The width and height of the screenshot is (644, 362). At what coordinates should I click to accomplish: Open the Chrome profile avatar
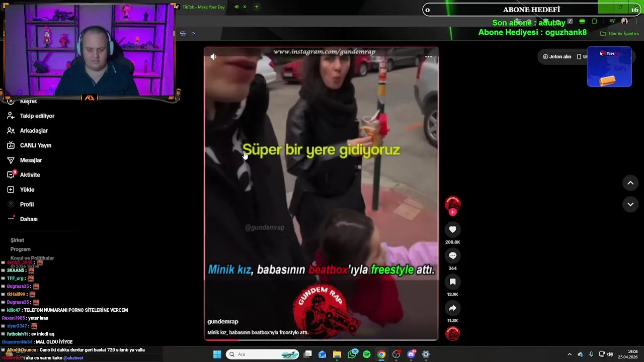624,21
